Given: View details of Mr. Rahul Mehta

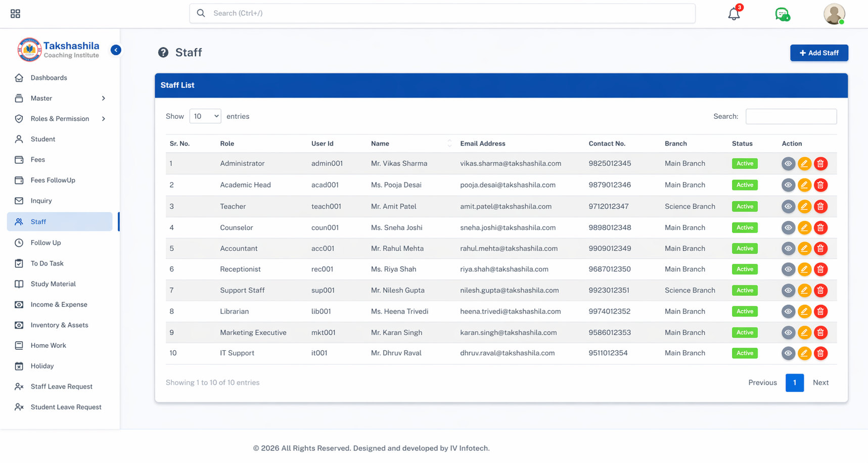Looking at the screenshot, I should [x=788, y=248].
